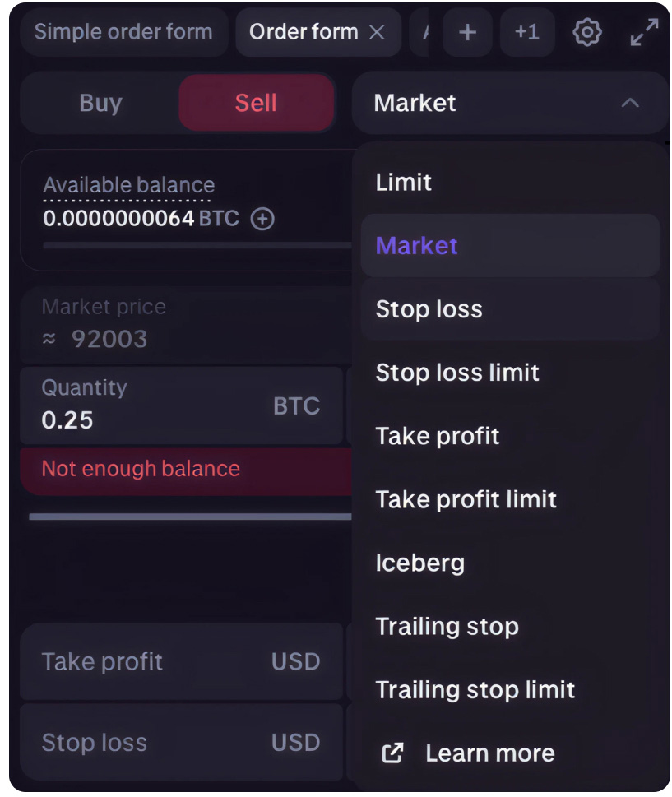This screenshot has height=797, width=672.
Task: Select Iceberg order type
Action: pos(419,563)
